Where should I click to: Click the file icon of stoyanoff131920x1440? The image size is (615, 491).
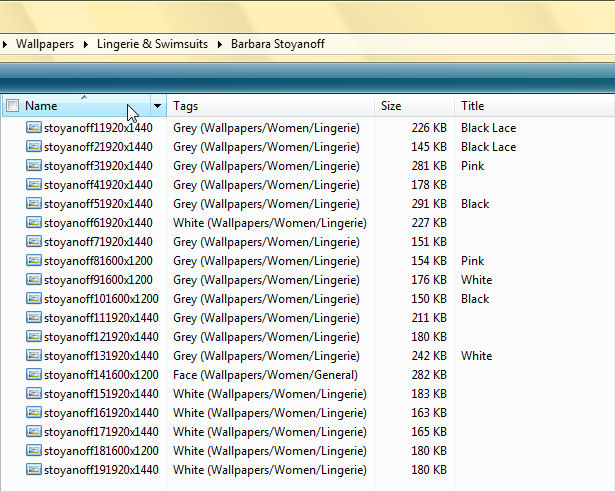coord(33,356)
